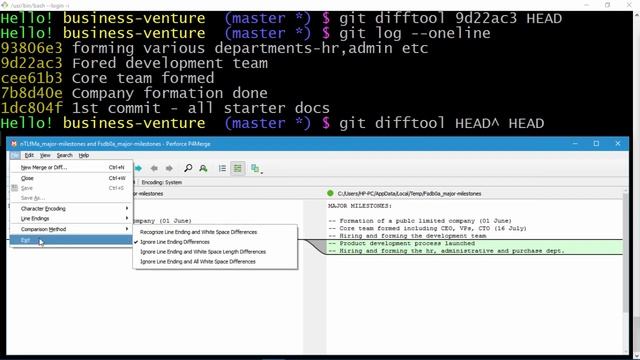Open the View menu
The image size is (640, 360).
pos(45,156)
